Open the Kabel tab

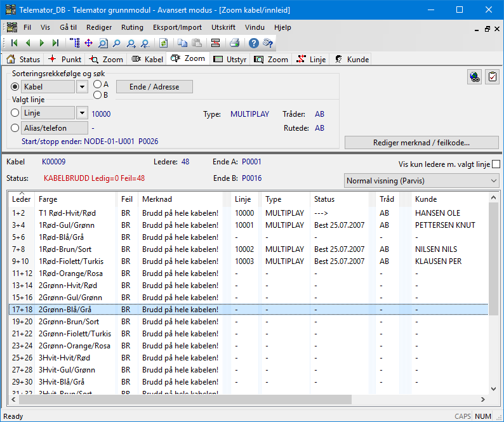(147, 59)
